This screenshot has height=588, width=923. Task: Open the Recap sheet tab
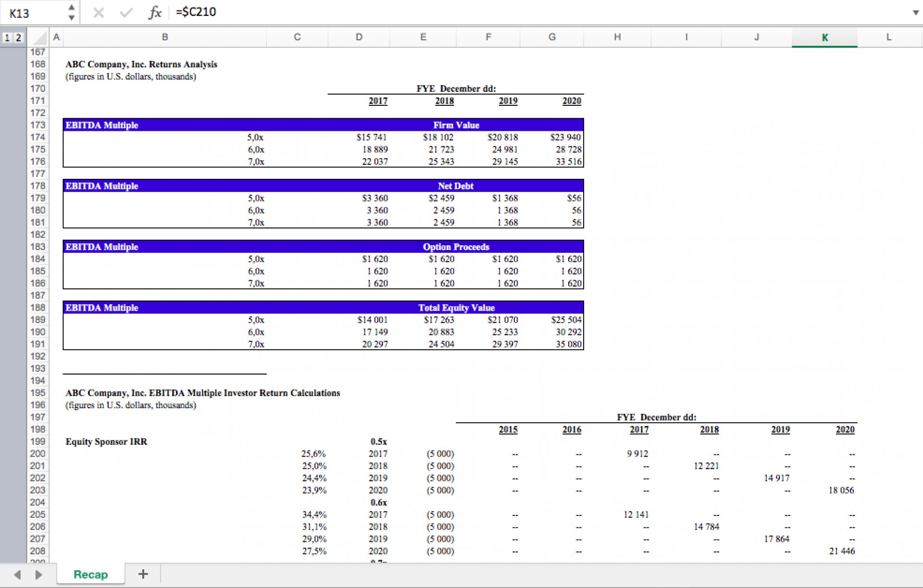[x=90, y=575]
